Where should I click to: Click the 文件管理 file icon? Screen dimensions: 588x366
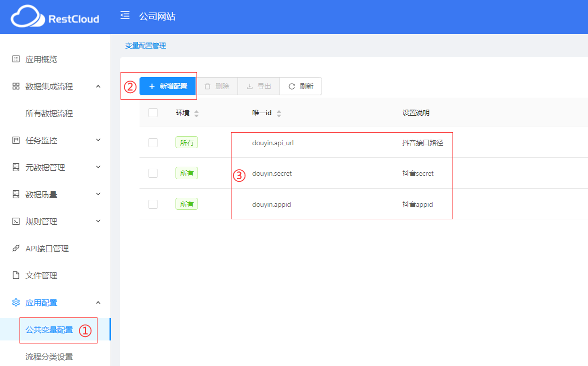click(16, 275)
